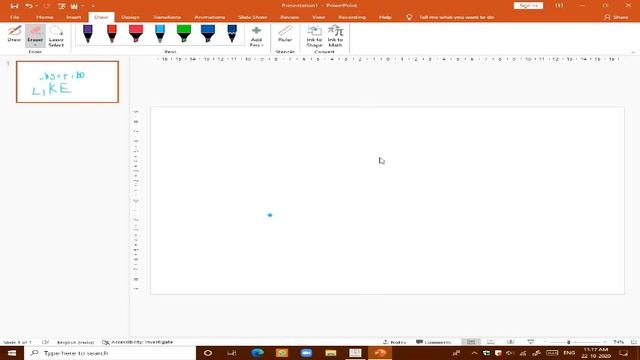Click the ENG language indicator
Image resolution: width=640 pixels, height=360 pixels.
click(569, 353)
